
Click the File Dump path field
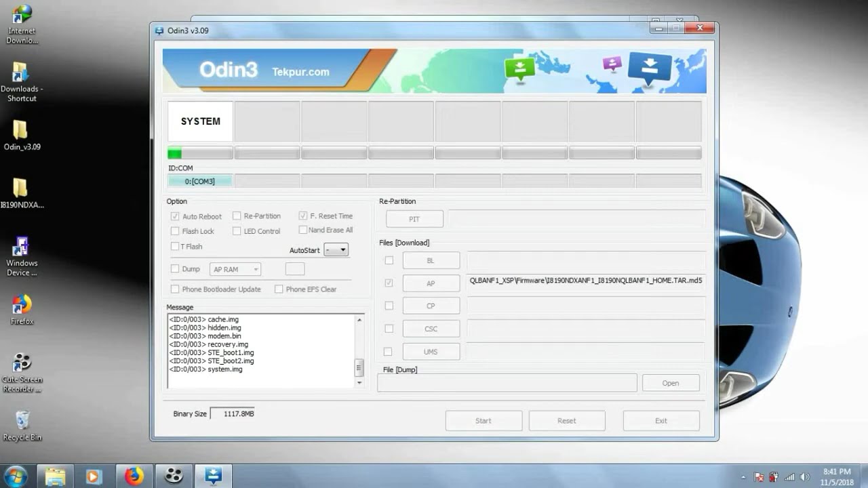507,383
